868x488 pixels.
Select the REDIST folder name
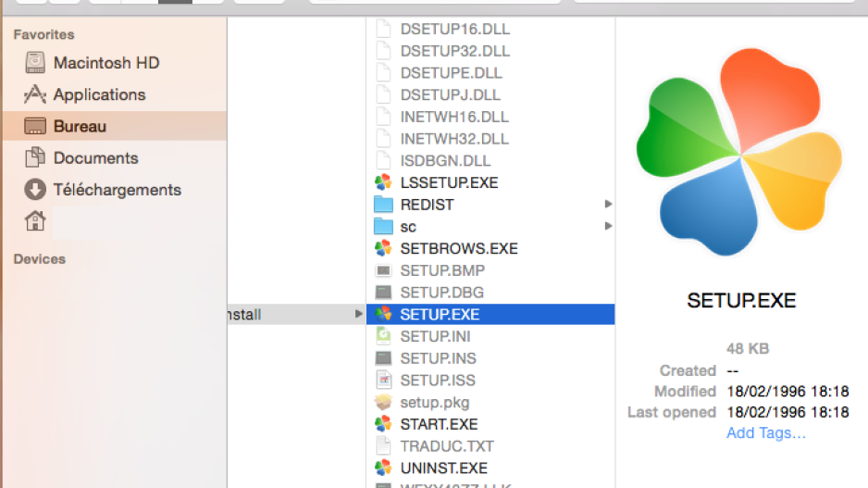[x=427, y=205]
